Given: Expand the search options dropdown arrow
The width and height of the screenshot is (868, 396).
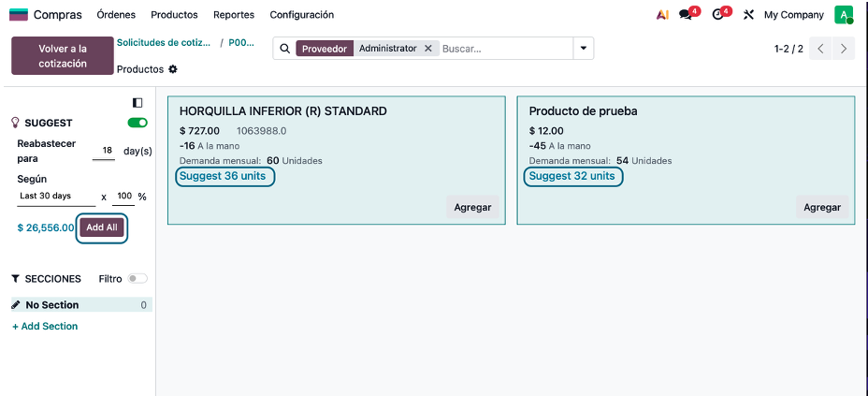Looking at the screenshot, I should 584,49.
